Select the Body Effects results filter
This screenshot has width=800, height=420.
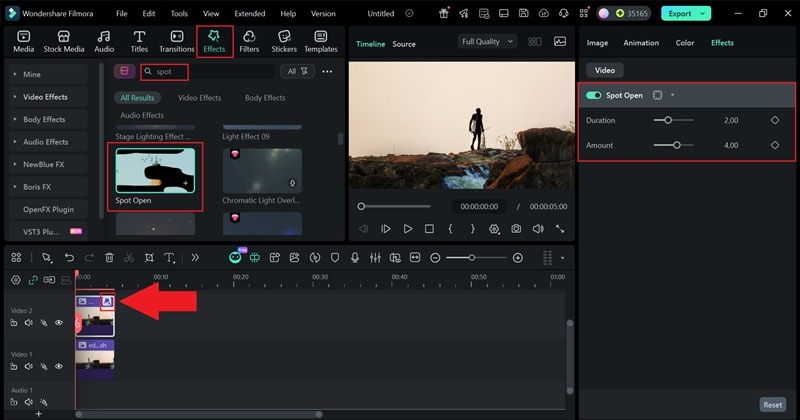(265, 98)
